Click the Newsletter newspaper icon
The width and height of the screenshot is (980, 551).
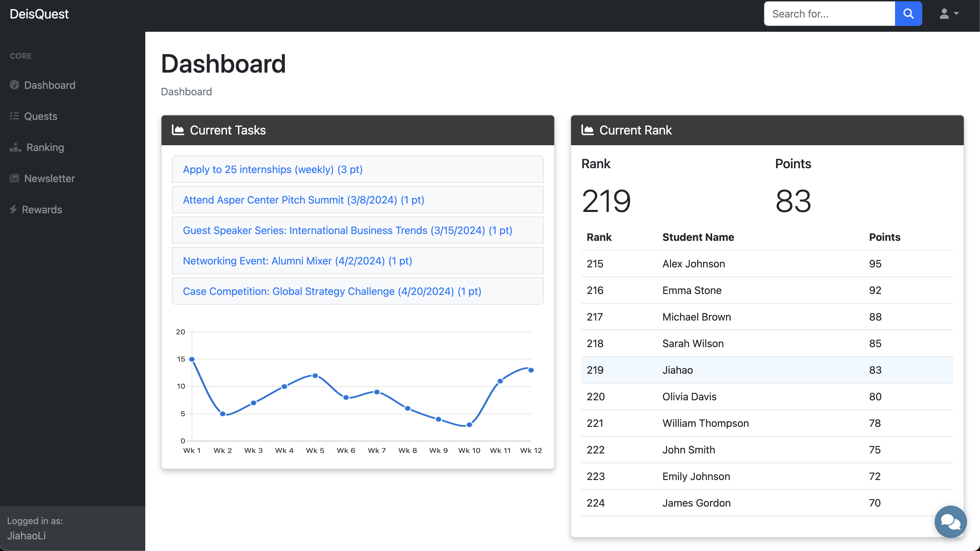[15, 178]
